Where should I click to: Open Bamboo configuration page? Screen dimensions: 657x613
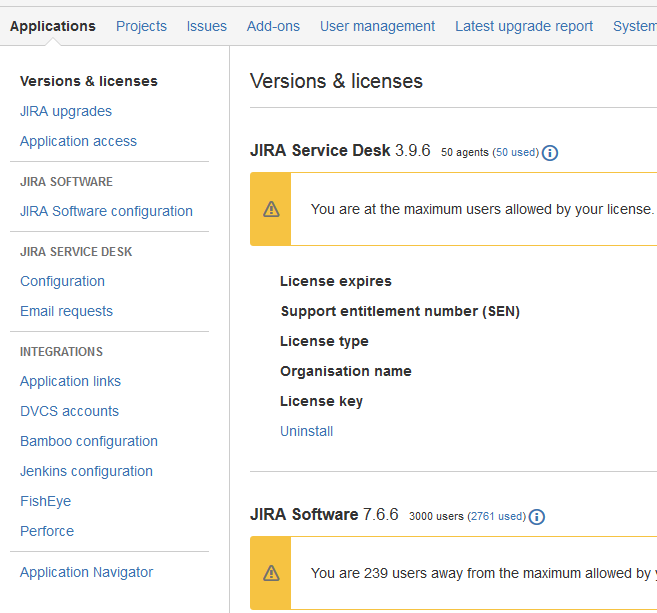89,441
